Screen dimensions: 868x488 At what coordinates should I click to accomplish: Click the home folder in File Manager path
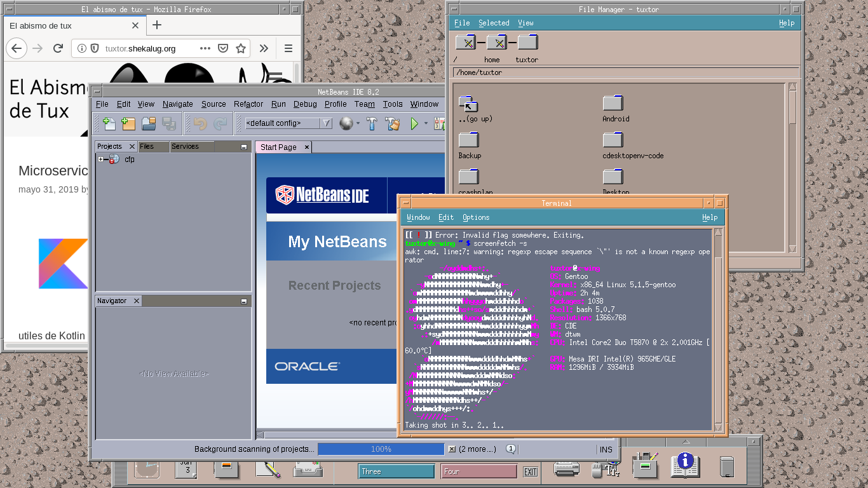[497, 43]
